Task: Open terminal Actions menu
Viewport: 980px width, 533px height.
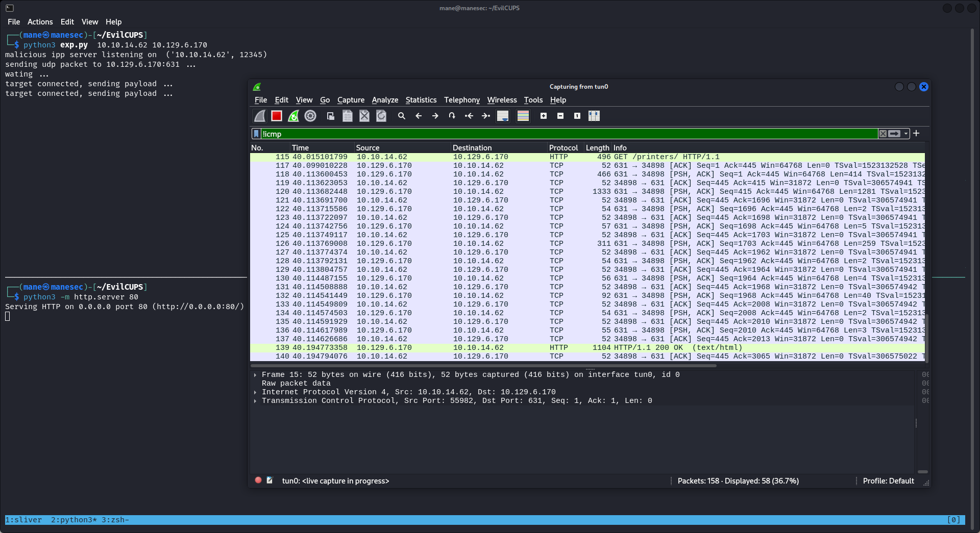Action: pyautogui.click(x=40, y=22)
